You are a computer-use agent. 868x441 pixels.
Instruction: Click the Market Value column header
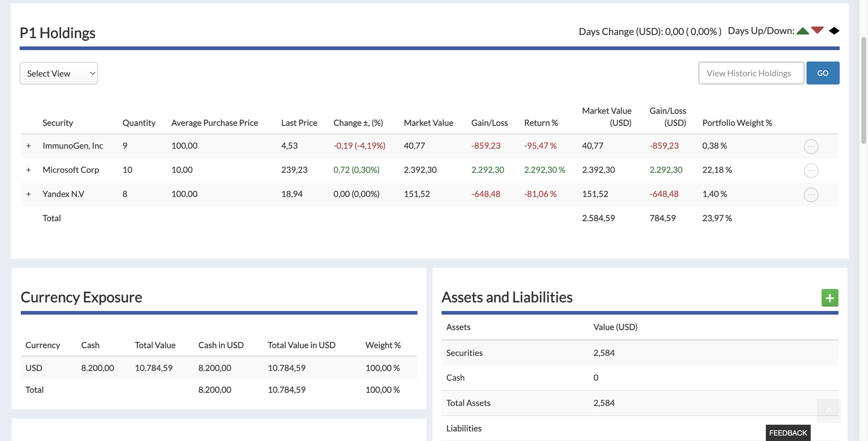click(428, 123)
